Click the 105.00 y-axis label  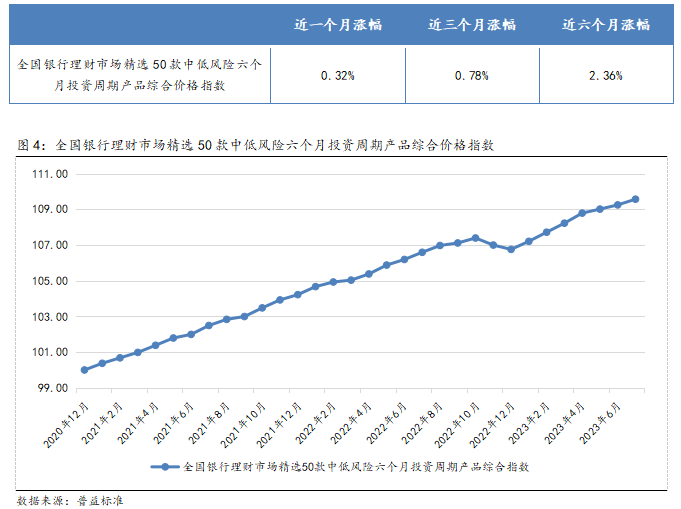point(50,281)
